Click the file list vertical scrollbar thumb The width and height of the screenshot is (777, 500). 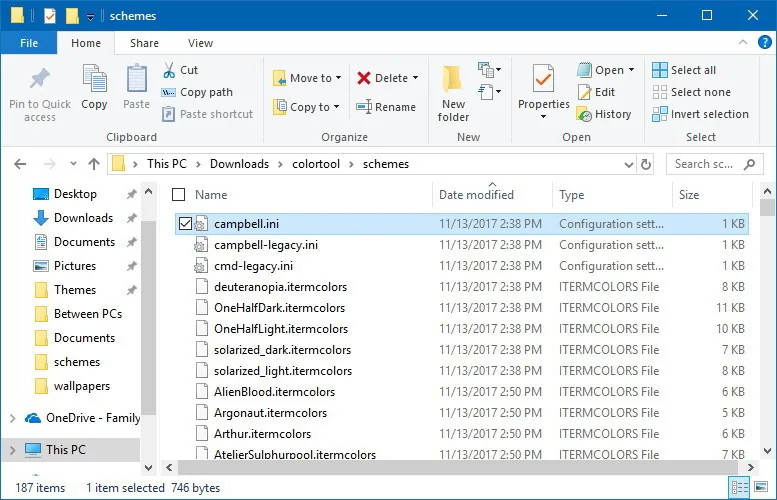coord(767,207)
